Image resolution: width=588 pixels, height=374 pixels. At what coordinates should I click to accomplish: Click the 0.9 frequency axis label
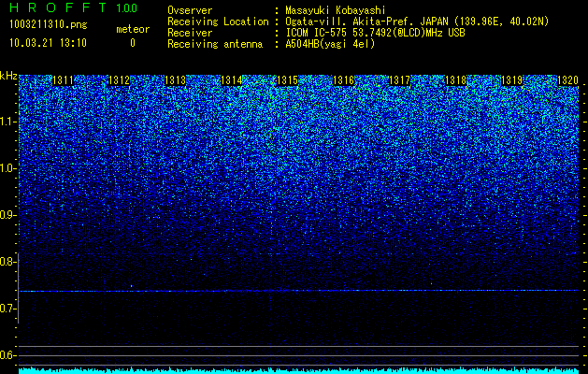click(7, 215)
